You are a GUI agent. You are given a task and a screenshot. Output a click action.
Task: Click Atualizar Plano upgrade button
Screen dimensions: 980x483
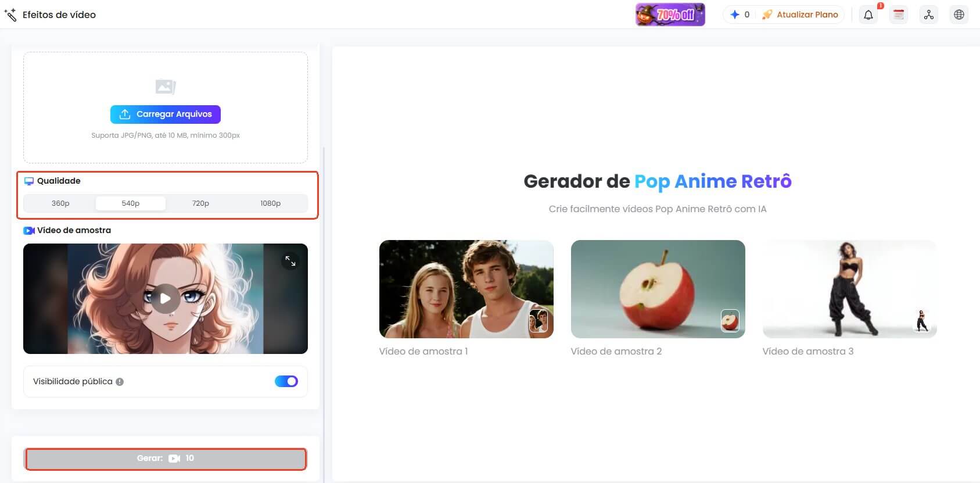tap(800, 15)
